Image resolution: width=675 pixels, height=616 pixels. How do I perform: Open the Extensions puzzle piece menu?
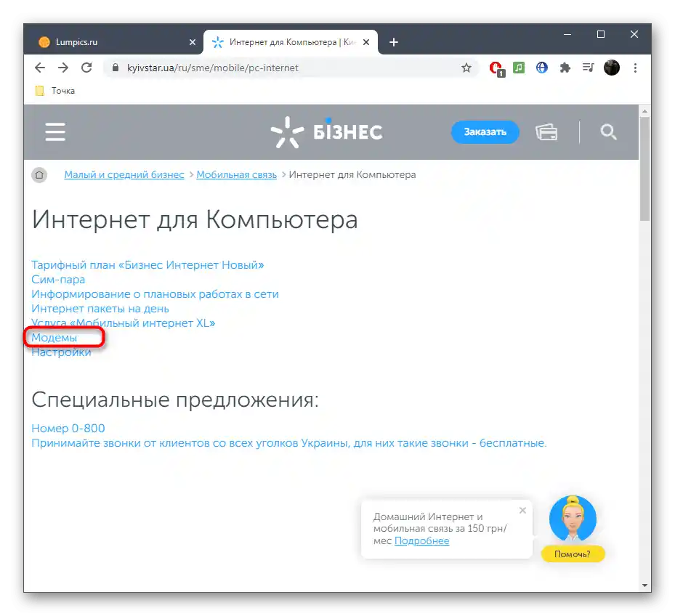[x=565, y=68]
